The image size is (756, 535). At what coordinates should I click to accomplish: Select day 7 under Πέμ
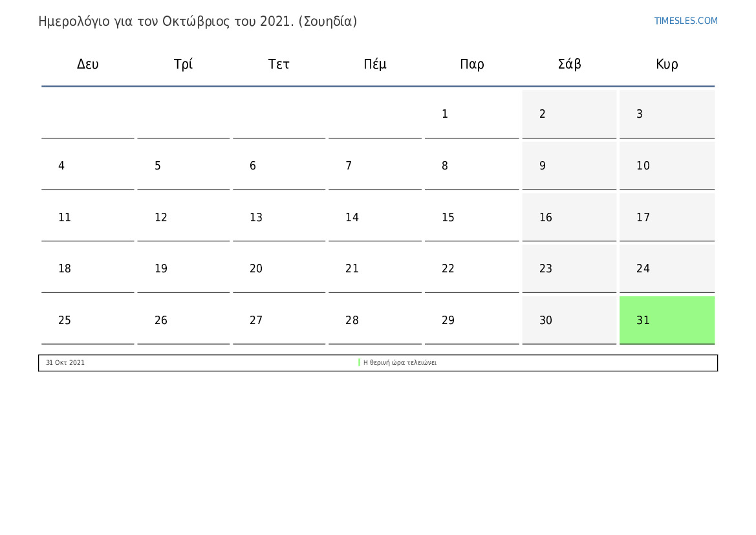click(374, 166)
